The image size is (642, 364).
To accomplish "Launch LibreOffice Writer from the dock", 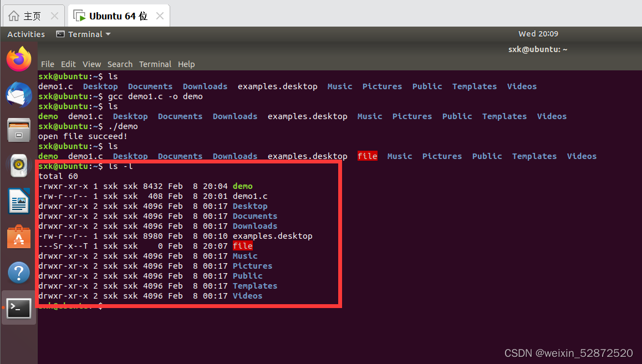I will coord(19,201).
